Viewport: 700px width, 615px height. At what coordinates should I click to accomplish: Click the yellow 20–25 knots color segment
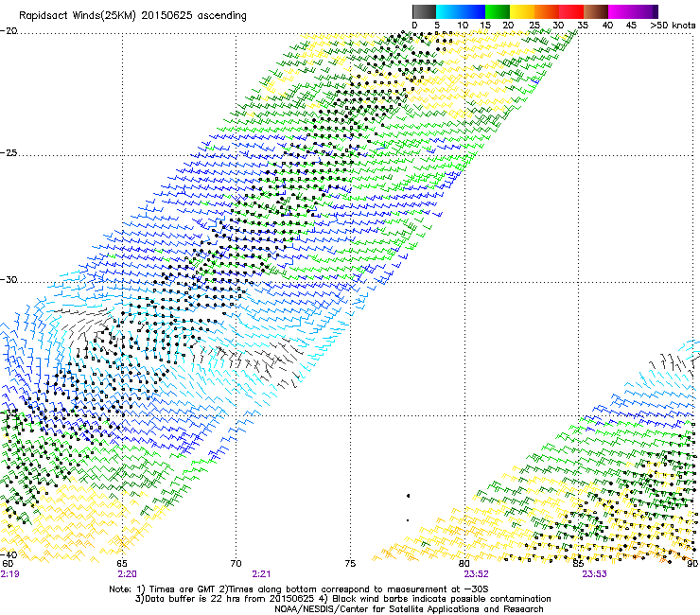click(x=522, y=11)
